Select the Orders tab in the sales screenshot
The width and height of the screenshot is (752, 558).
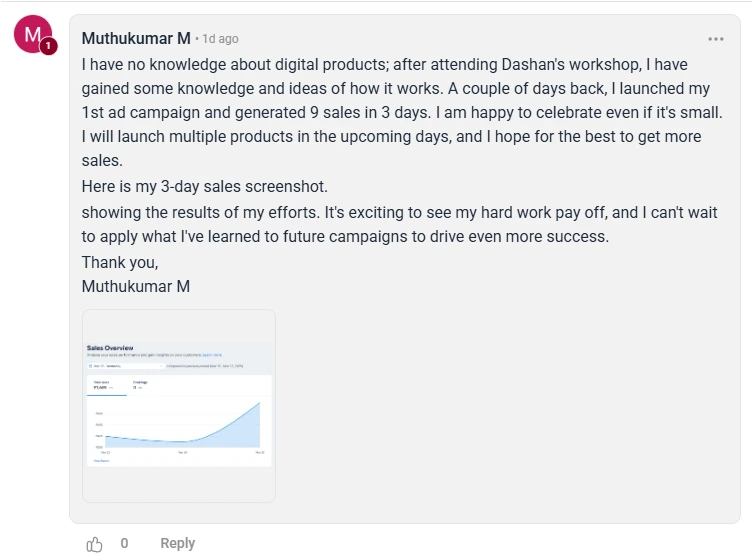(141, 384)
